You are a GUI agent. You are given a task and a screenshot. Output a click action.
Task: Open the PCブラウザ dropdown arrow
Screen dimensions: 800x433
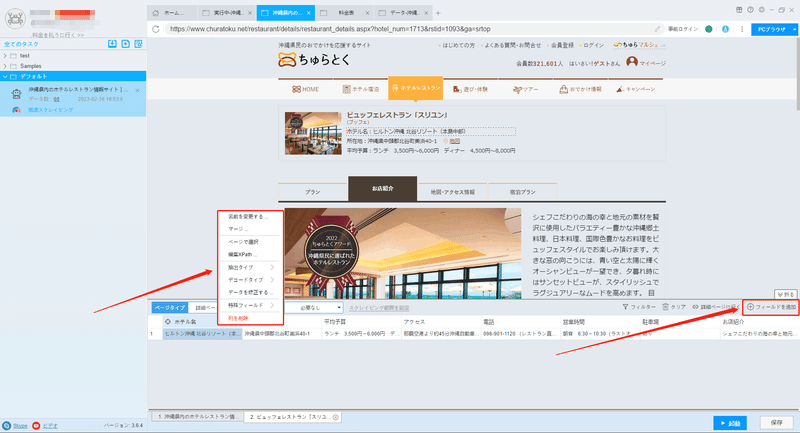[x=794, y=30]
